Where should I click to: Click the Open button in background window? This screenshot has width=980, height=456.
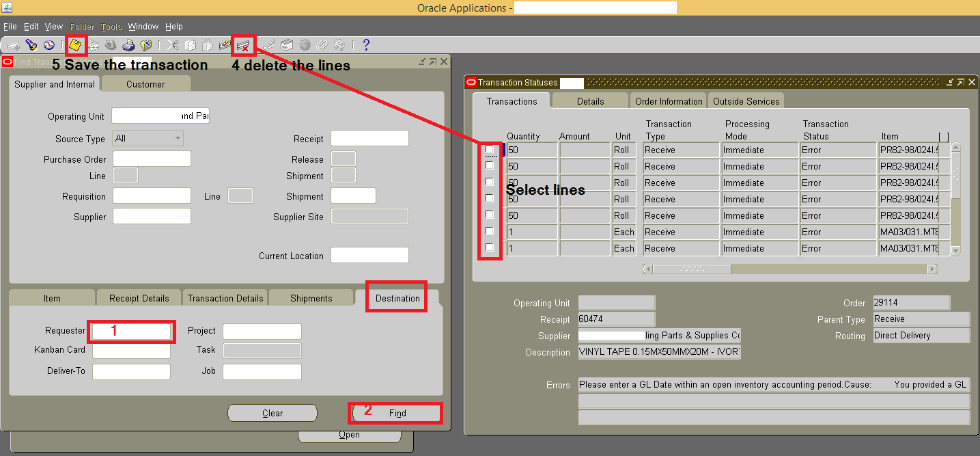point(349,435)
